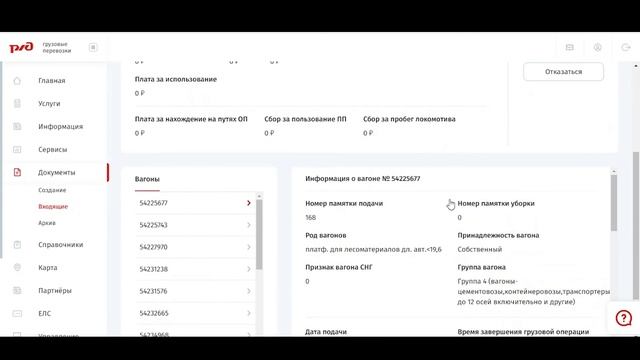Go to Главная menu item
The image size is (640, 360).
click(x=52, y=81)
